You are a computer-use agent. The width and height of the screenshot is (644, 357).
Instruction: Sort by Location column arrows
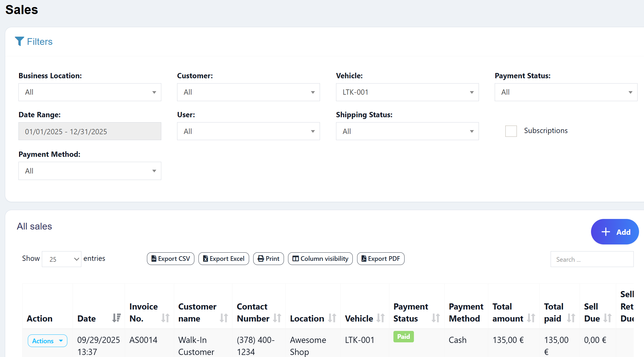coord(332,318)
